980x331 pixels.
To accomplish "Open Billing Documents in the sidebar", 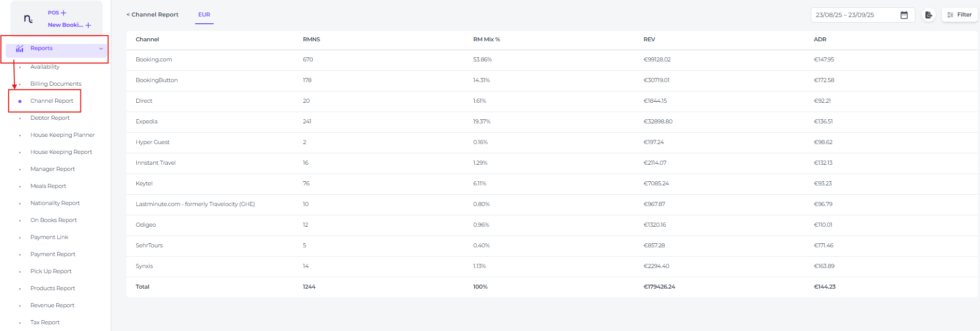I will [x=56, y=84].
